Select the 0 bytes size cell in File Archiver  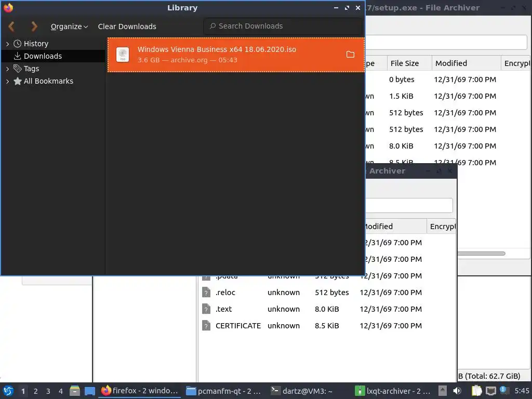tap(402, 79)
